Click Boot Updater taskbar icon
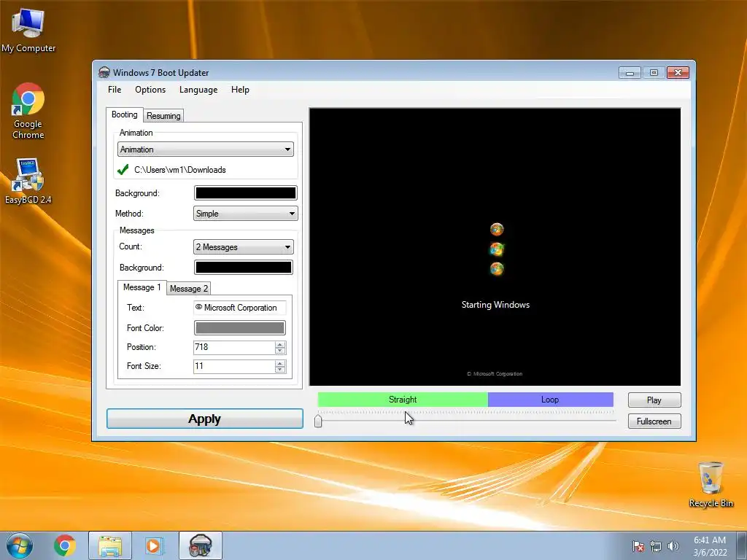Viewport: 747px width, 560px height. (201, 545)
